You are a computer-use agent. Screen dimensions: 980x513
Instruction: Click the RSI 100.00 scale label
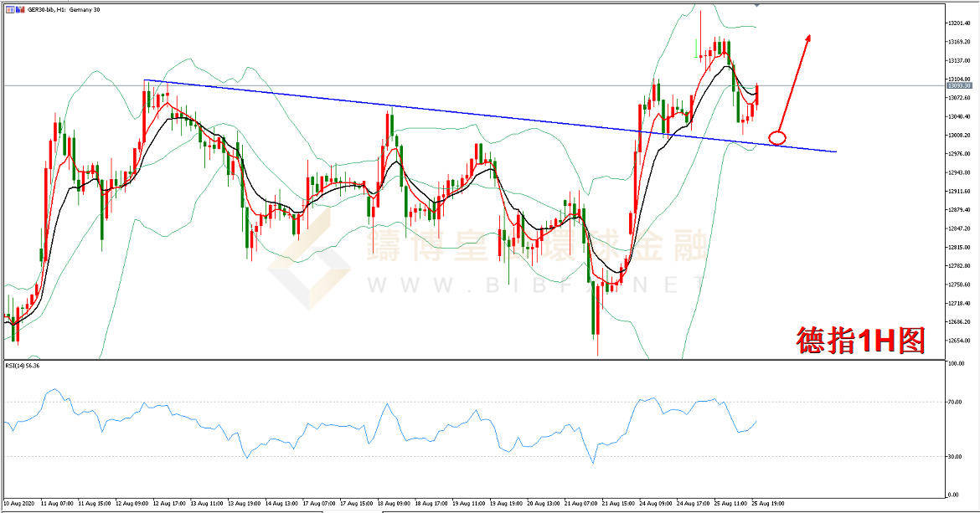(x=956, y=364)
